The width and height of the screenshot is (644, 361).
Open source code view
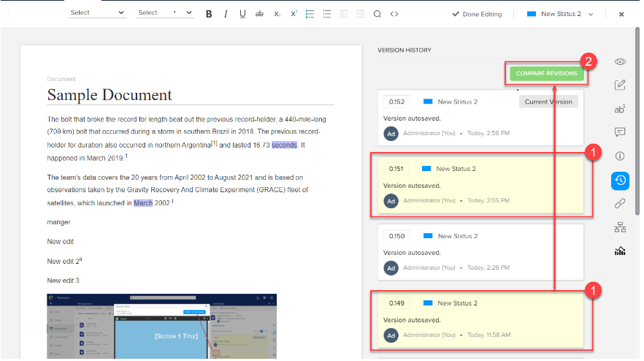[x=394, y=14]
